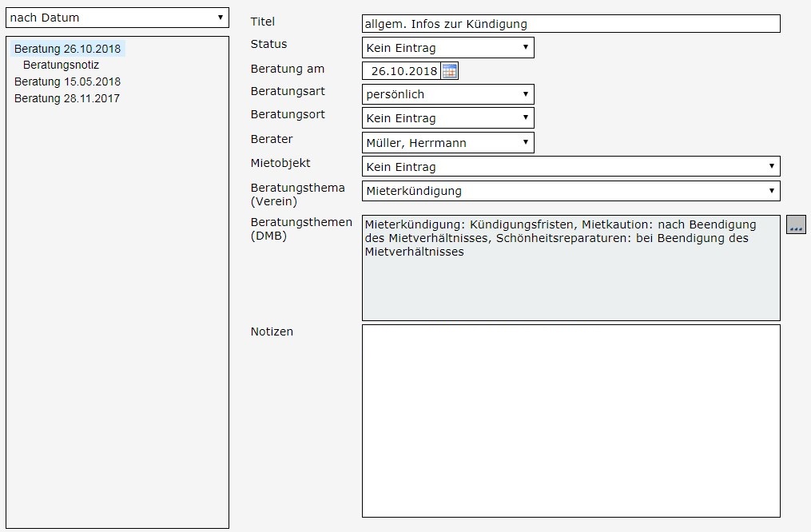
Task: Select Beratung 15.05.2018 in the list
Action: (x=67, y=81)
